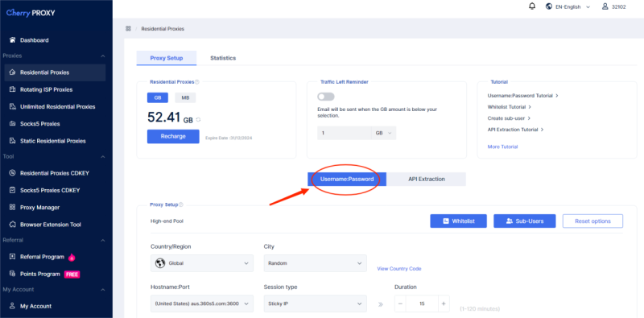This screenshot has height=318, width=644.
Task: Select the GB unit option
Action: click(158, 97)
